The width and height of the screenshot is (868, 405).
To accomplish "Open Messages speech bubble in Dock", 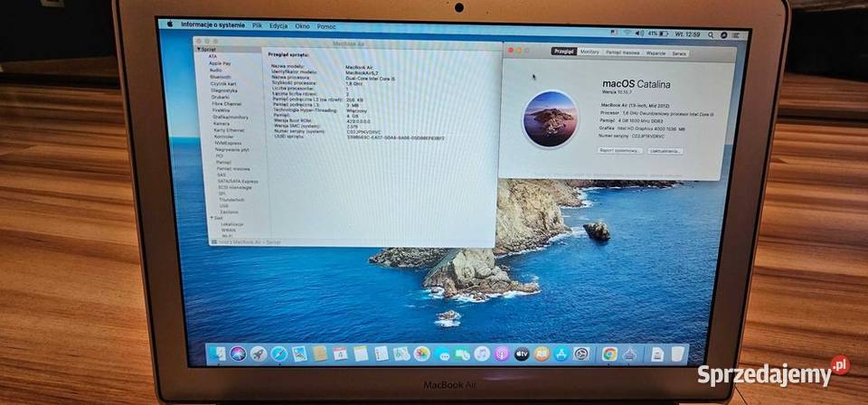I will (x=442, y=354).
